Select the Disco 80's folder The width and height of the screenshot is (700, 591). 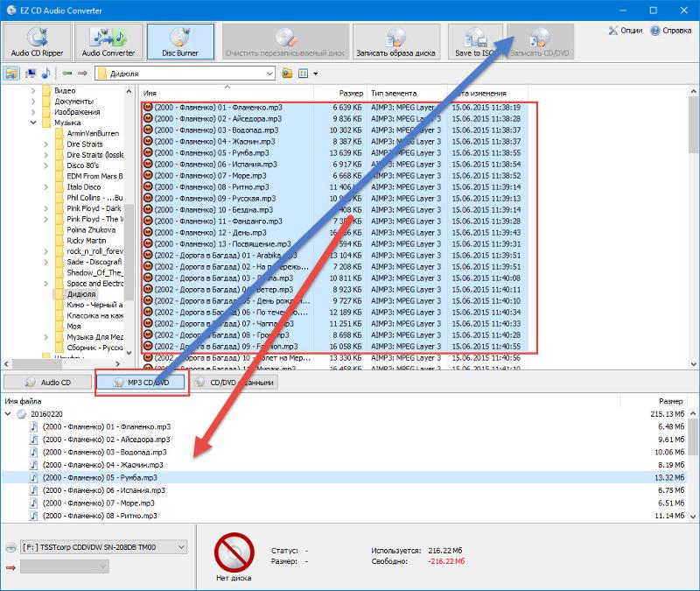[82, 165]
